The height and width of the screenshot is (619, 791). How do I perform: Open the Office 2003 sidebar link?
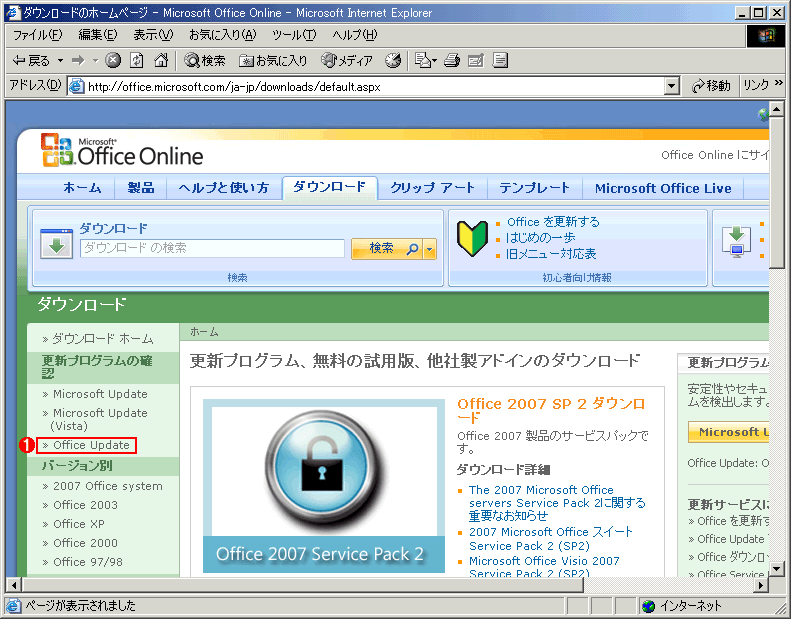[85, 505]
